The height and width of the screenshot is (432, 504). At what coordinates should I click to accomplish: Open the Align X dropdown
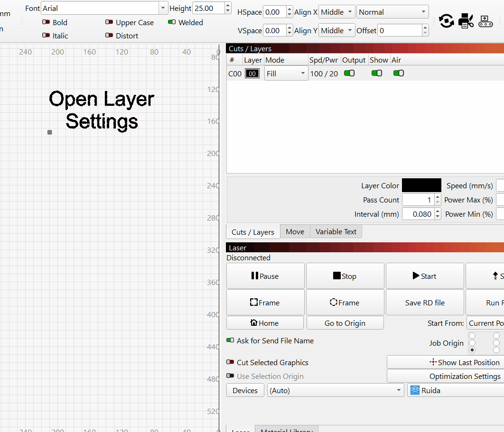point(337,12)
